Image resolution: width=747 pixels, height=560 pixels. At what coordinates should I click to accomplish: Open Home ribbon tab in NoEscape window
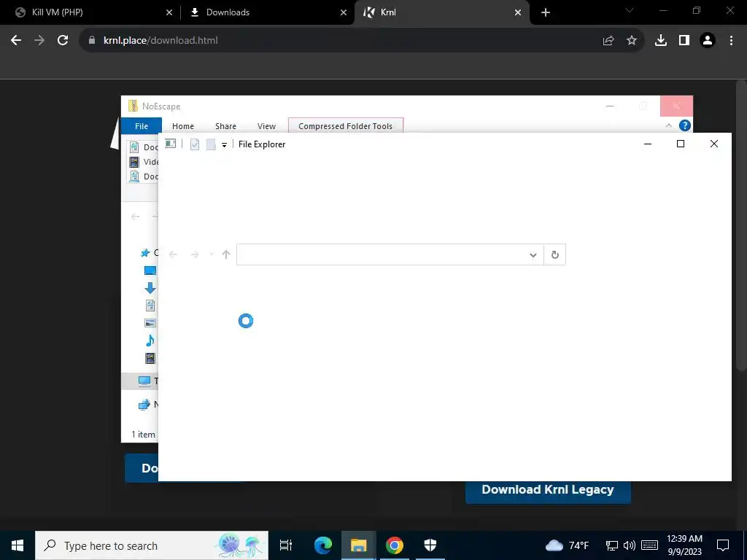(183, 126)
